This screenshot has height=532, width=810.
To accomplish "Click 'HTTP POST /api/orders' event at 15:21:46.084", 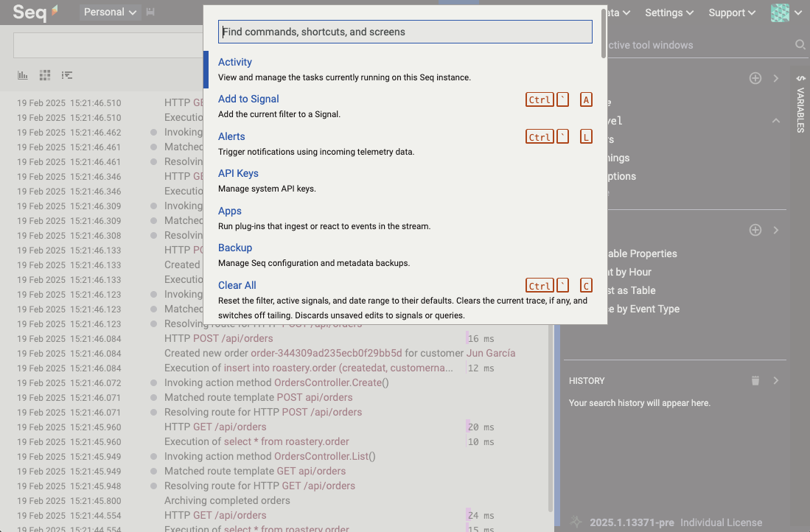I will point(218,338).
